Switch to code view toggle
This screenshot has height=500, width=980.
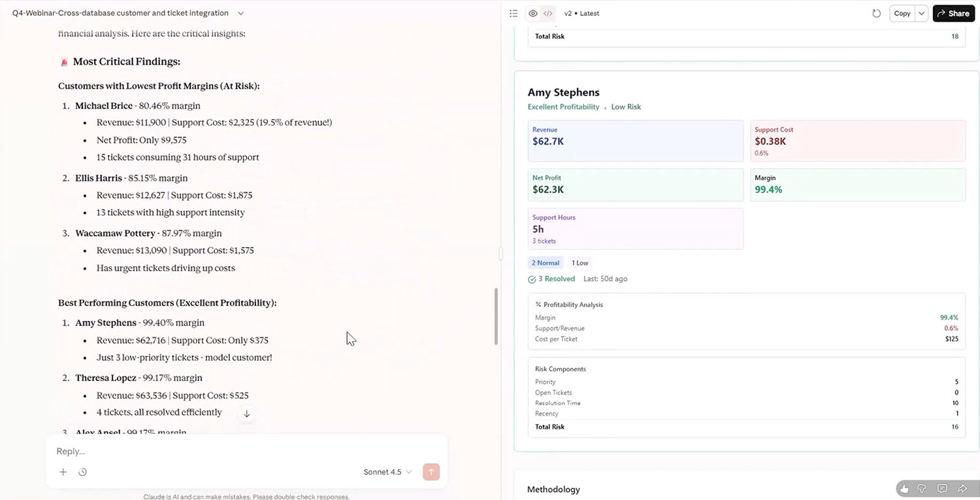point(548,14)
